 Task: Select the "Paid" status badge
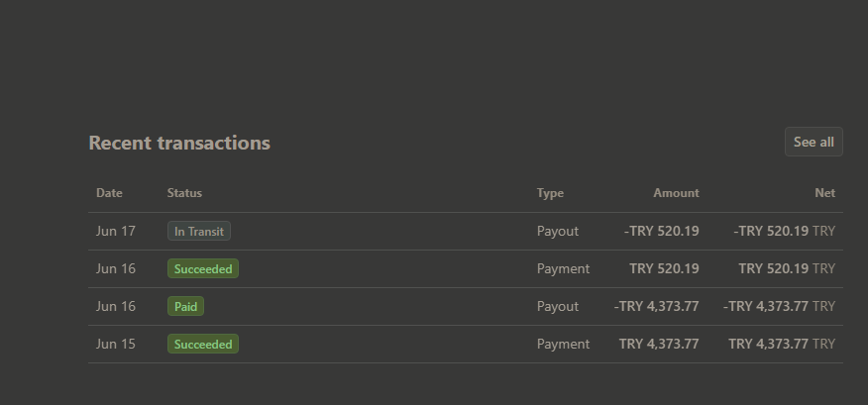[x=185, y=306]
